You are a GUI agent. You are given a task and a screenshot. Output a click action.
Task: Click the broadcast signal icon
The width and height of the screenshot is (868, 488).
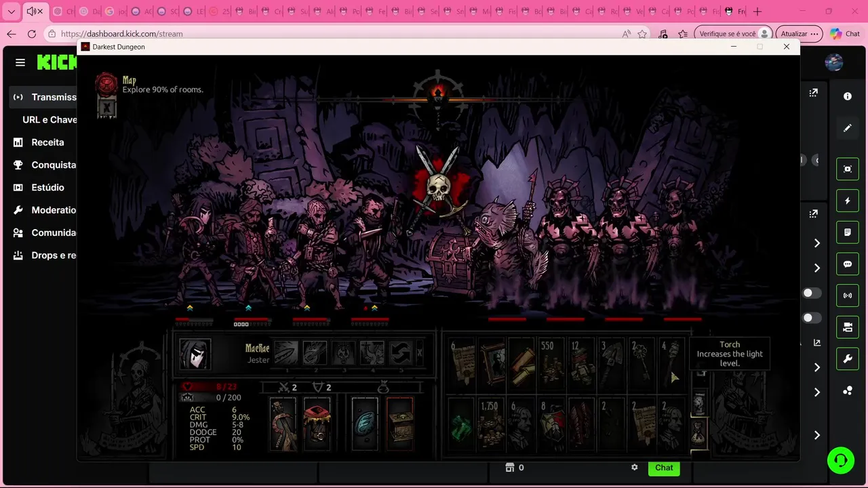(x=848, y=296)
